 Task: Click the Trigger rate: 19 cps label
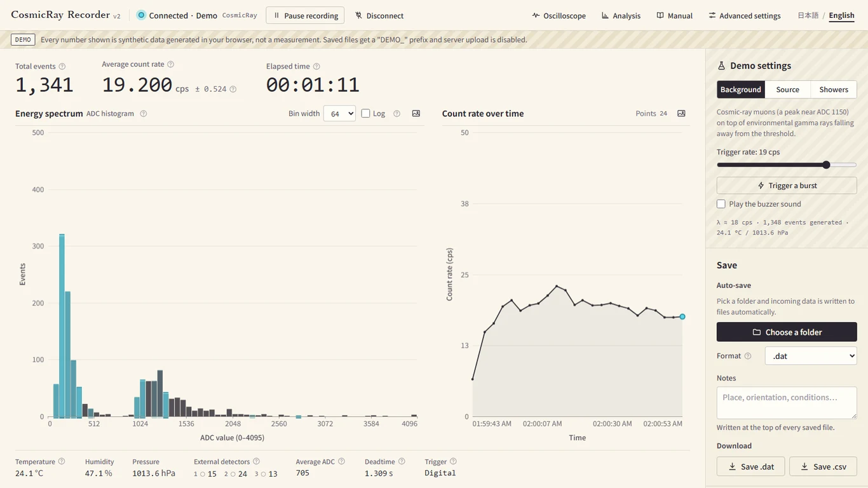coord(748,152)
